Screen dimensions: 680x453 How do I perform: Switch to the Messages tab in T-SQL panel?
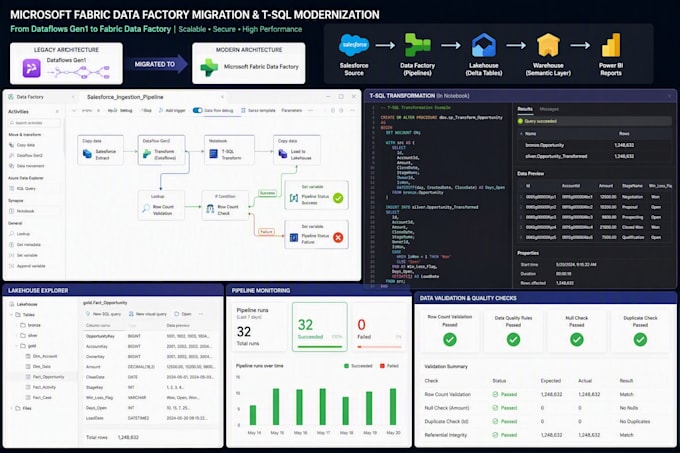(549, 109)
